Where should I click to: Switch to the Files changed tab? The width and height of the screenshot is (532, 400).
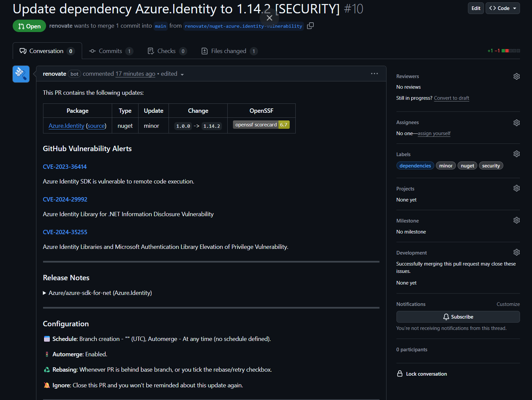230,51
